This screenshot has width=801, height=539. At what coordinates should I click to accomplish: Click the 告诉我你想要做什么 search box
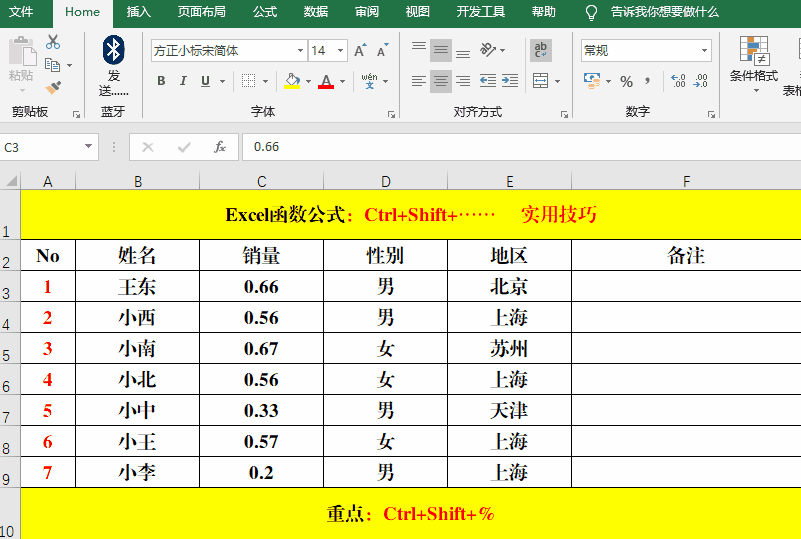(664, 12)
